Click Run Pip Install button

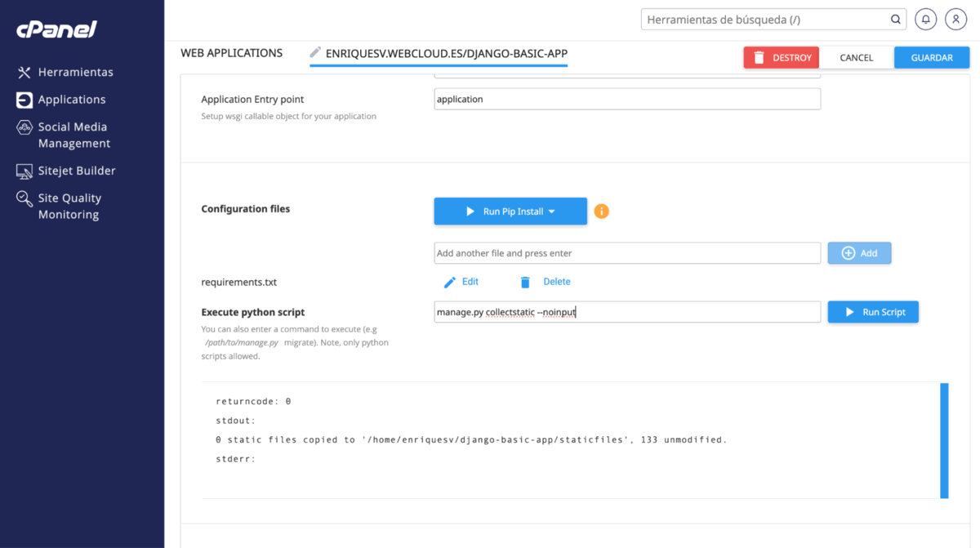click(x=510, y=211)
